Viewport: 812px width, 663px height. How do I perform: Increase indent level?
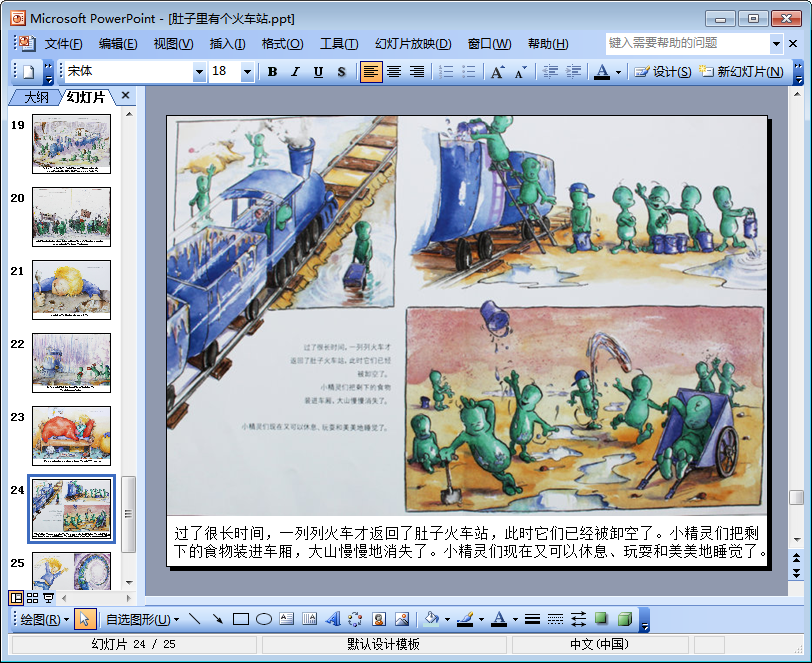point(573,71)
